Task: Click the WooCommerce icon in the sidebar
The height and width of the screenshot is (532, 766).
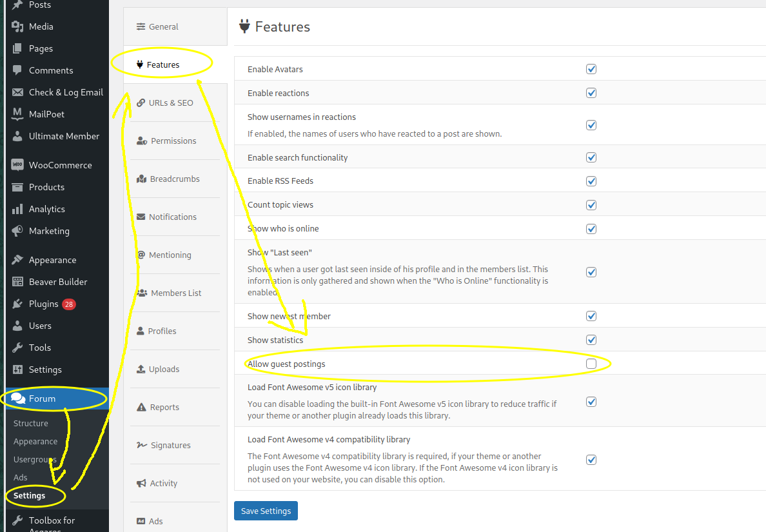Action: 17,165
